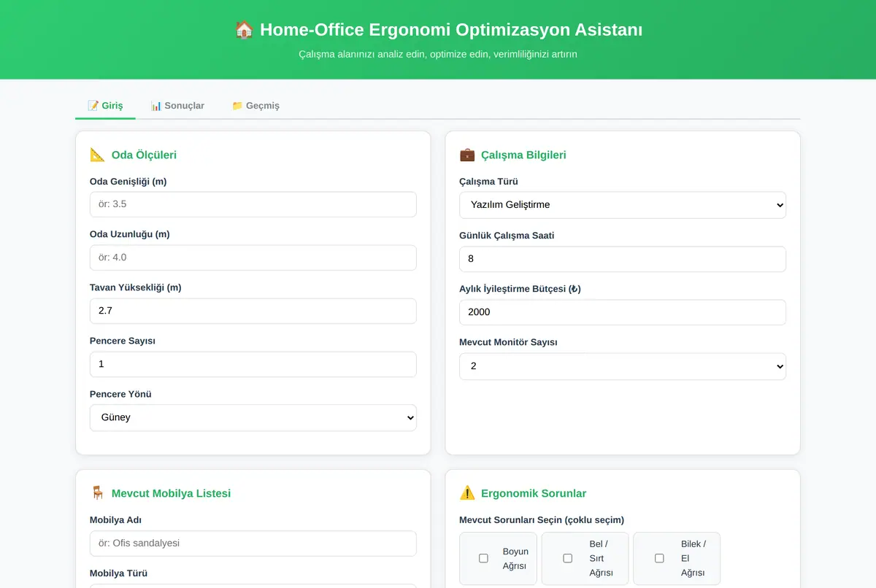The image size is (876, 588).
Task: Open the Mevcut Monitör Sayısı dropdown
Action: tap(623, 366)
